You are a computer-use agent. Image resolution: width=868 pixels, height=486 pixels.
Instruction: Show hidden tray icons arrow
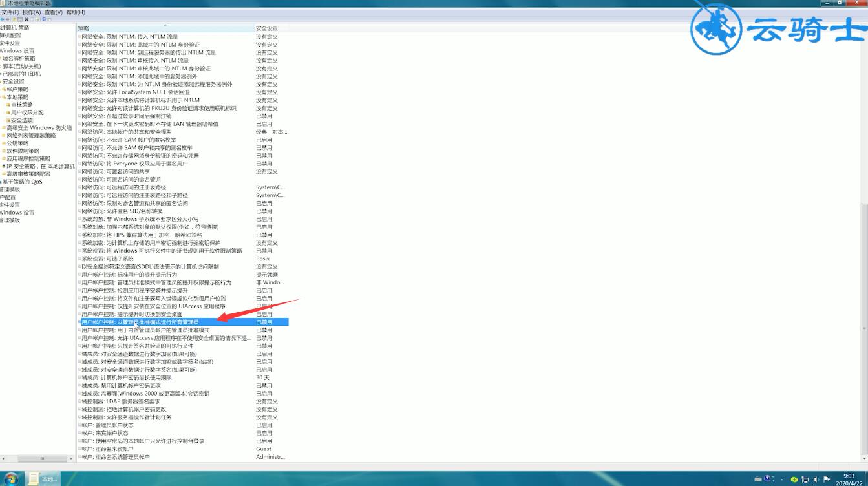point(782,480)
